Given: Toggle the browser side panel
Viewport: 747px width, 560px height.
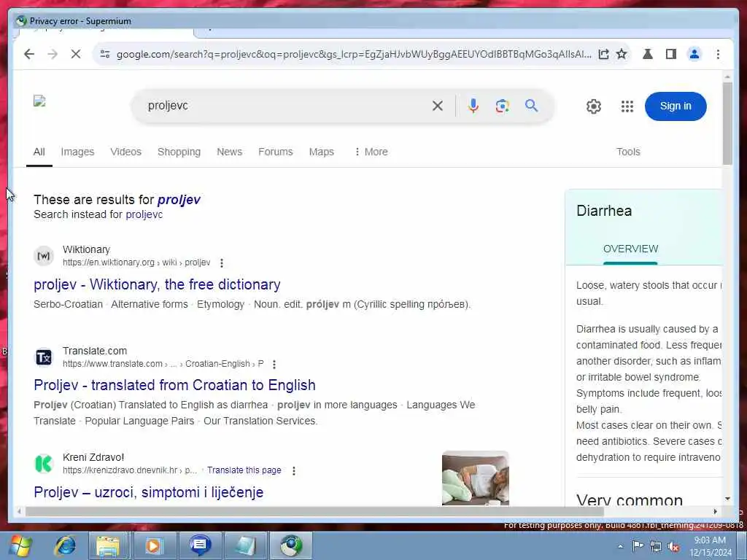Looking at the screenshot, I should tap(671, 54).
